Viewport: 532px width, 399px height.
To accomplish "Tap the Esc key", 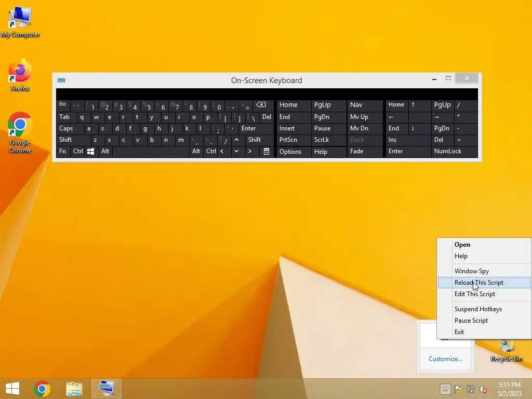I will tap(63, 105).
